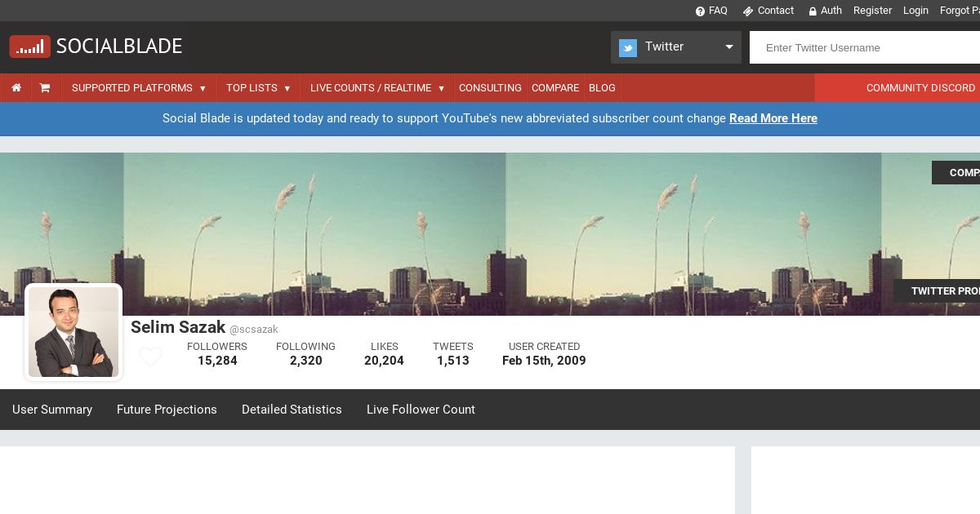Click the SOCIALBLADE wordmark text
This screenshot has height=514, width=980.
coord(119,47)
